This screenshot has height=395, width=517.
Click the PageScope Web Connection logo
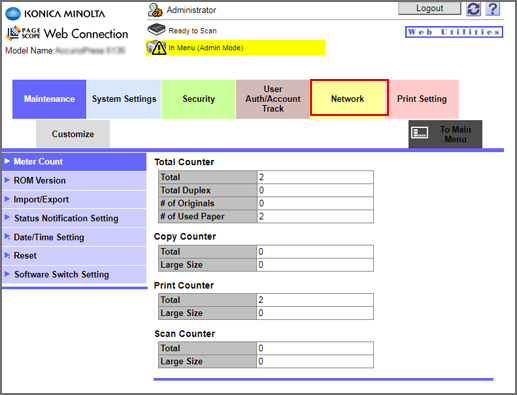tap(67, 33)
